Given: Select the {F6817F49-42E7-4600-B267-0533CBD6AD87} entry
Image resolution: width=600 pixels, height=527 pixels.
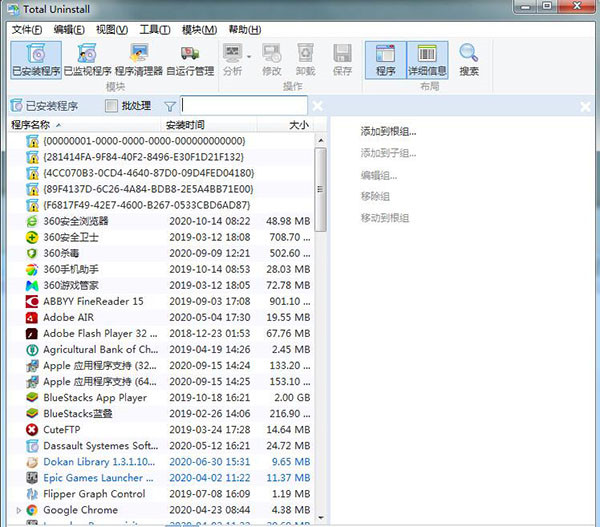Looking at the screenshot, I should pos(147,205).
